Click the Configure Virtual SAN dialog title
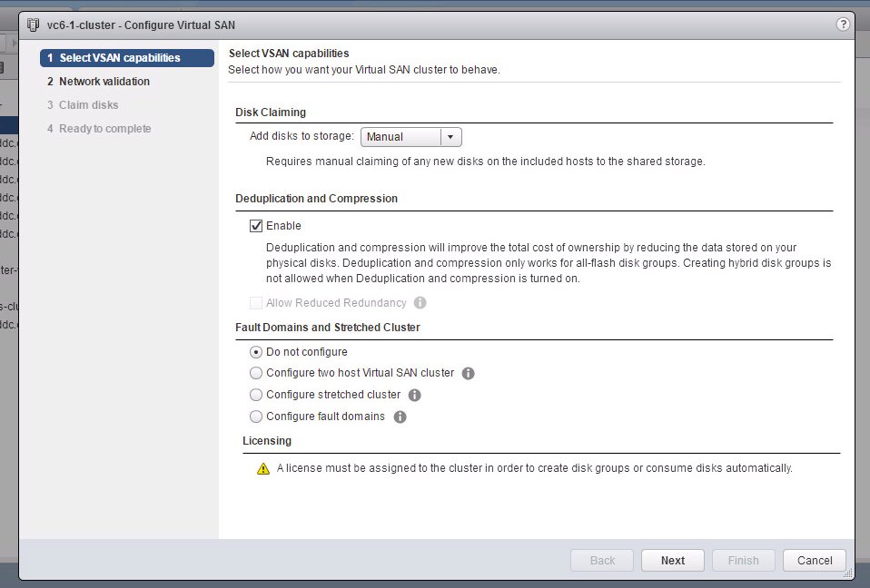 141,24
